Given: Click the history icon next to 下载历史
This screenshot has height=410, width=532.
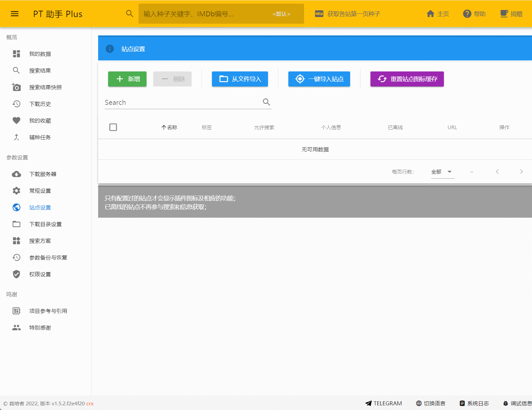Looking at the screenshot, I should click(x=16, y=104).
